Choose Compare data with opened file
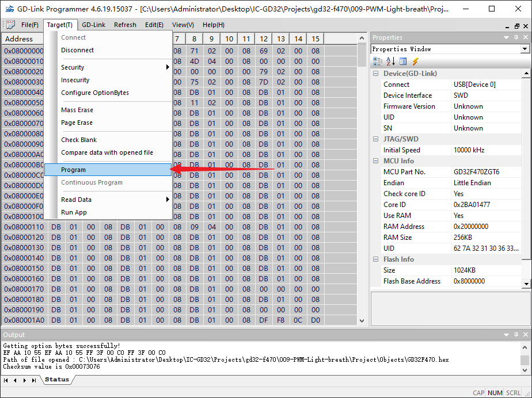The height and width of the screenshot is (398, 532). (108, 152)
